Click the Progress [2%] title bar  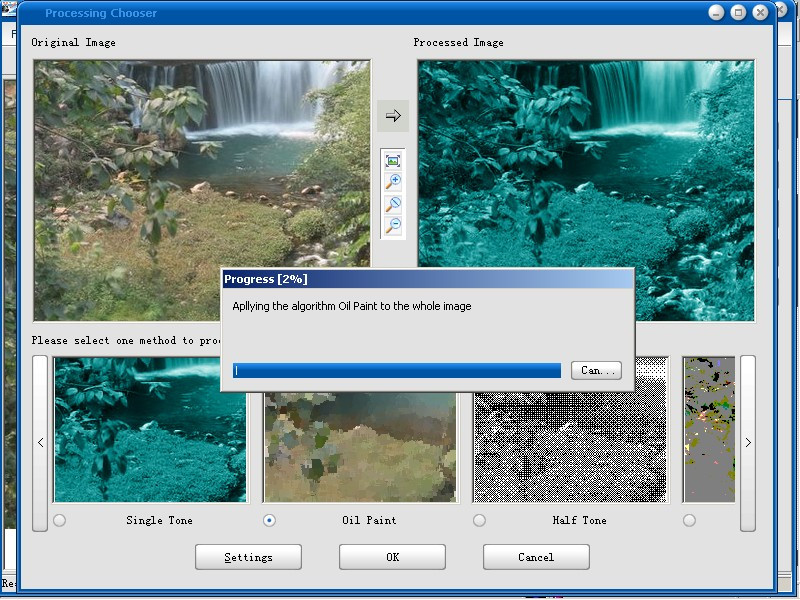tap(428, 279)
